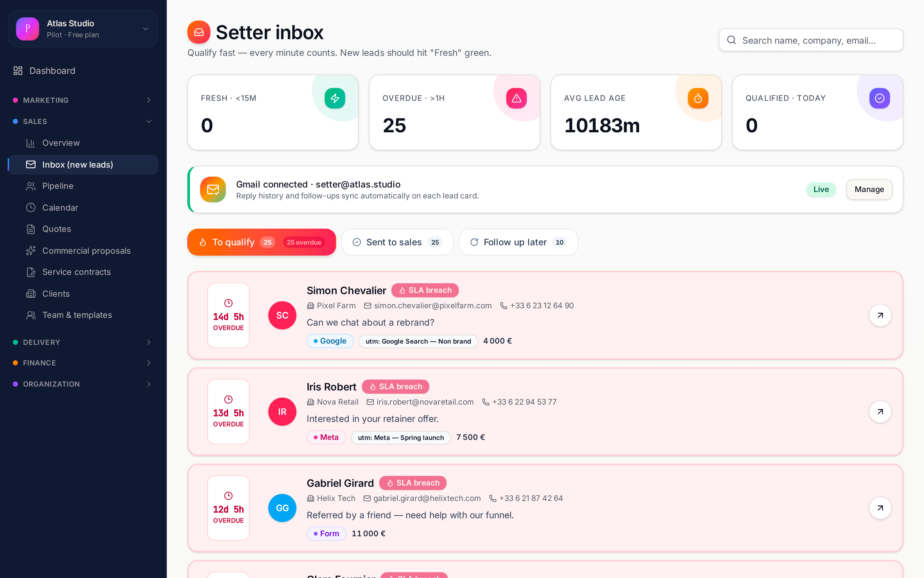Click the clock icon on 14d 5h overdue
The image size is (924, 578).
(x=228, y=303)
